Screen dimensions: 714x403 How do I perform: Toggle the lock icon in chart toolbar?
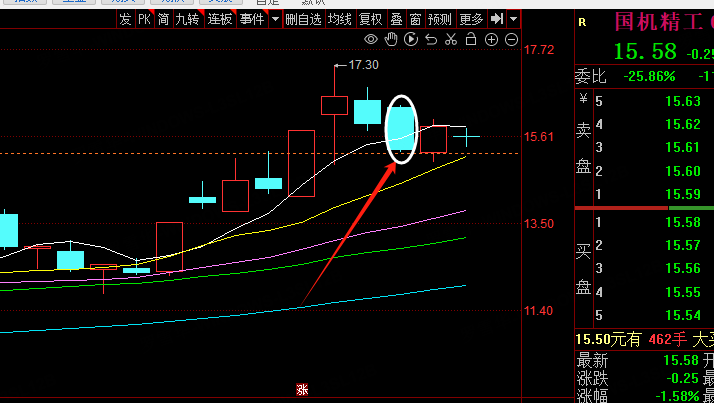tap(471, 40)
